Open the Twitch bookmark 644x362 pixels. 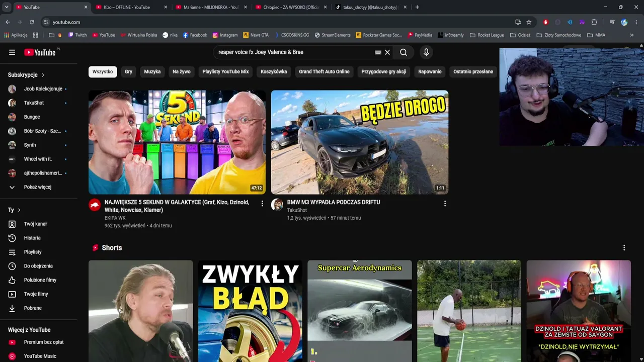77,35
